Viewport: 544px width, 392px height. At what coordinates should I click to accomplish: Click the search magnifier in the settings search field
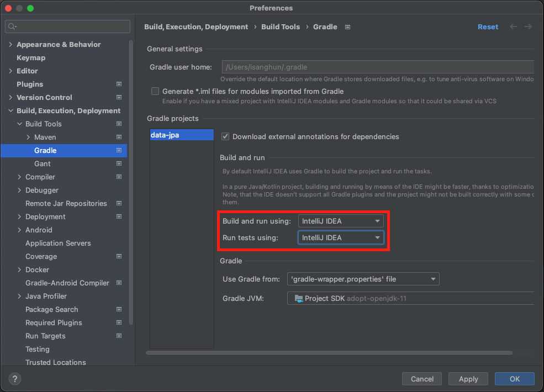pos(12,26)
